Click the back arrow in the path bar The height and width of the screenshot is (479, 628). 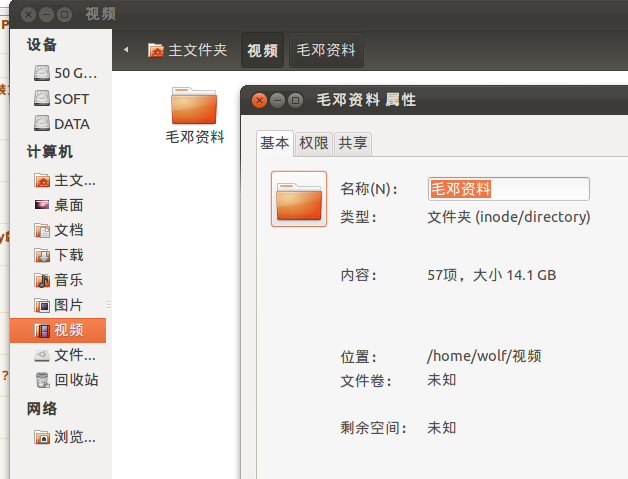126,50
